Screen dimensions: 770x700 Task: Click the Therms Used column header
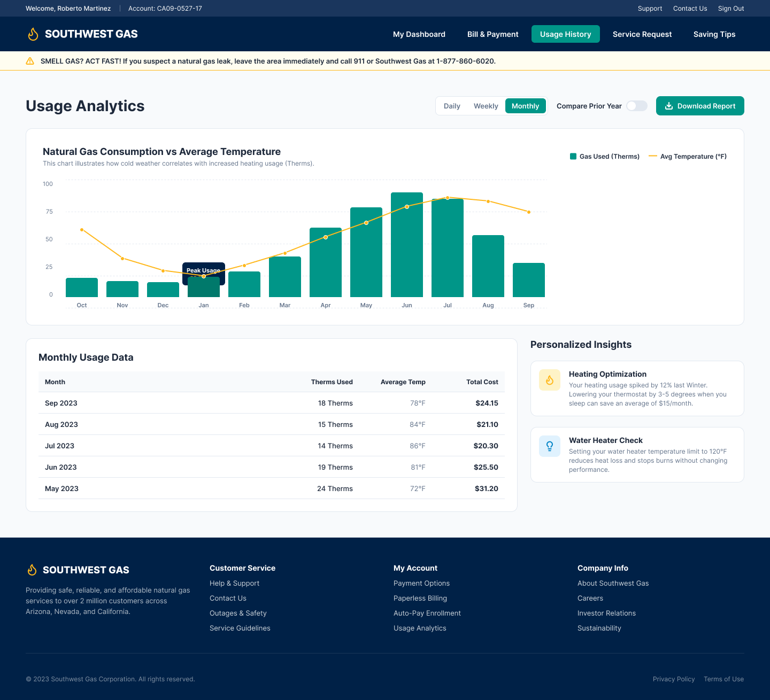click(x=332, y=382)
